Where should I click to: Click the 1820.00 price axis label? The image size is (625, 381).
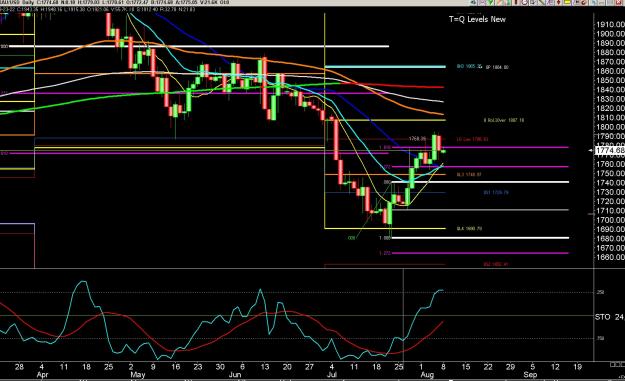tap(610, 108)
